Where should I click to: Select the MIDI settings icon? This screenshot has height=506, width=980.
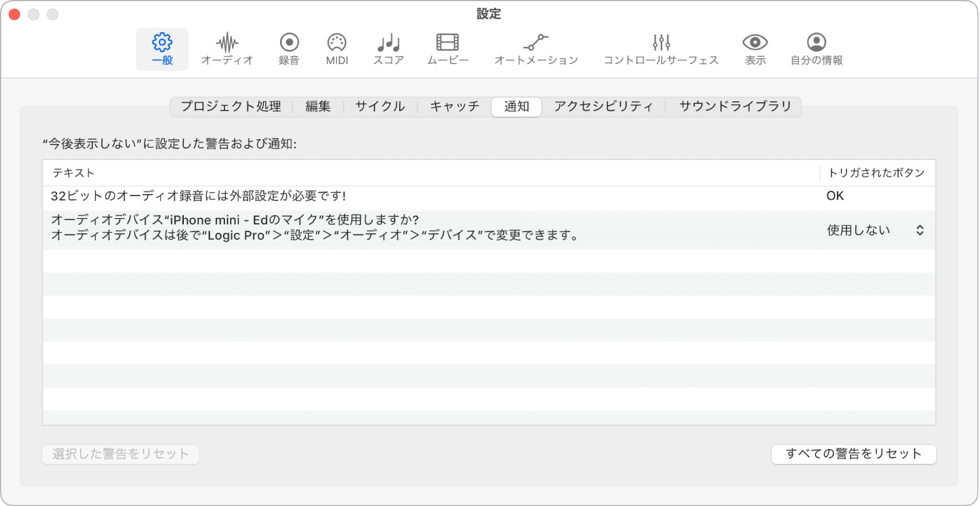[336, 48]
